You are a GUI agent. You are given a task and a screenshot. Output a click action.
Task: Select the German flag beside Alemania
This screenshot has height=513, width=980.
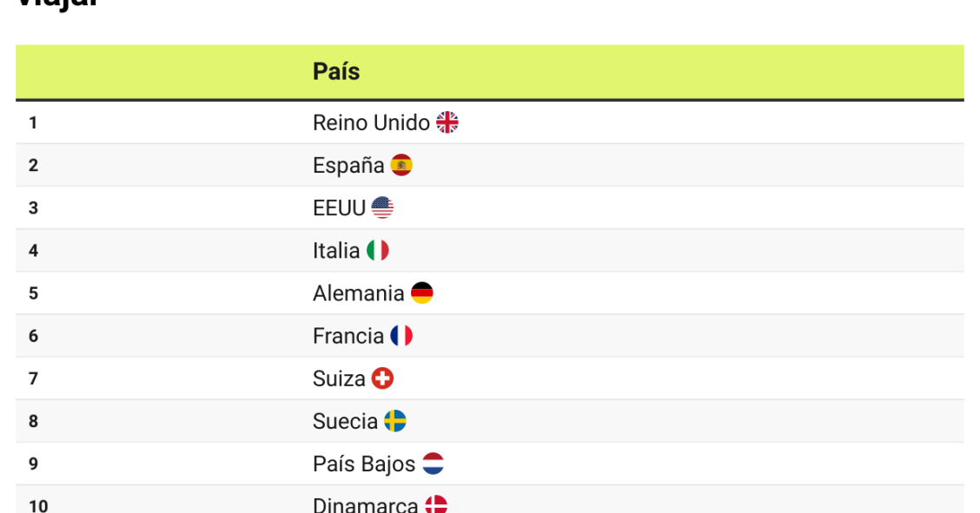[422, 293]
